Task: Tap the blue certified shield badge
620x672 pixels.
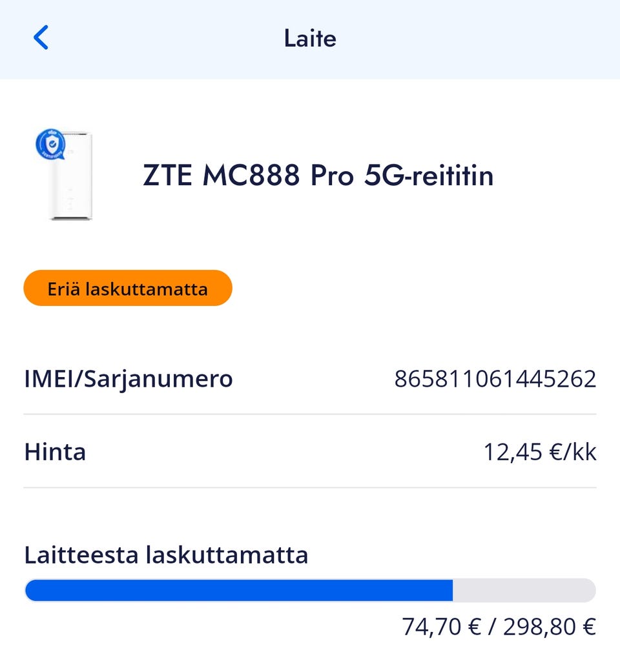Action: tap(50, 144)
